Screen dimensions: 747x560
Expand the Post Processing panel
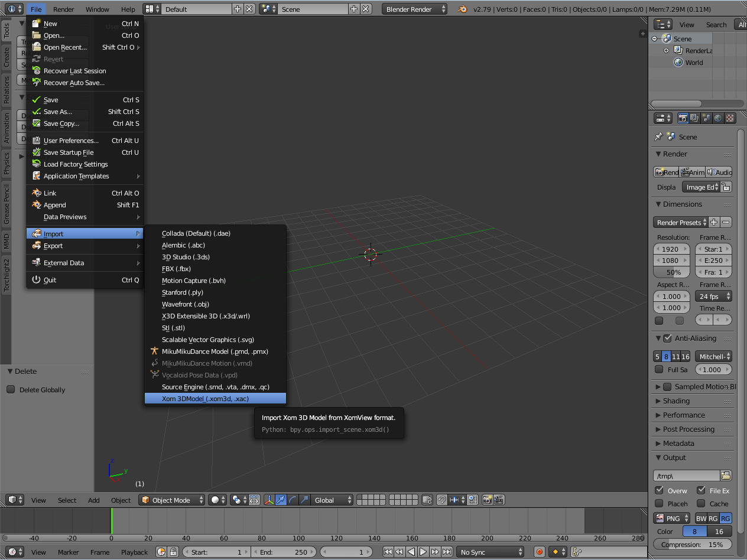point(688,429)
